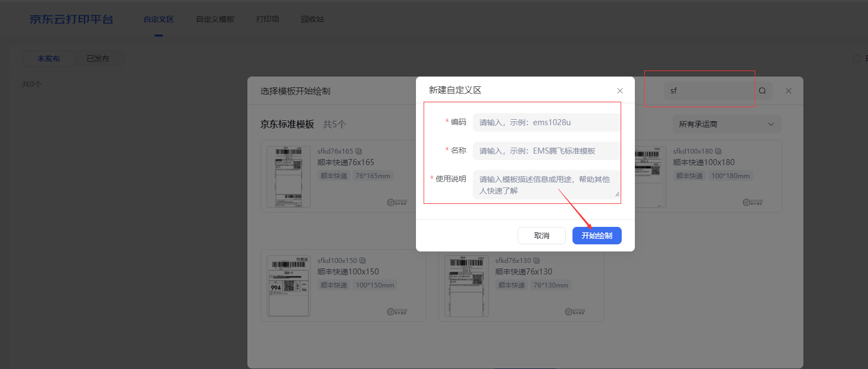Copy code icon next to sfkd76x130
Viewport: 868px width, 369px height.
coord(536,261)
